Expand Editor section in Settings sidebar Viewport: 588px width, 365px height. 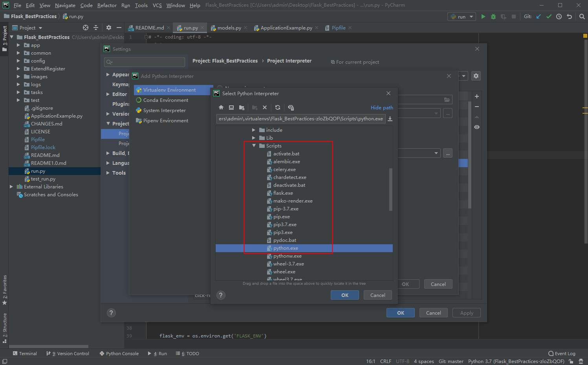(108, 94)
